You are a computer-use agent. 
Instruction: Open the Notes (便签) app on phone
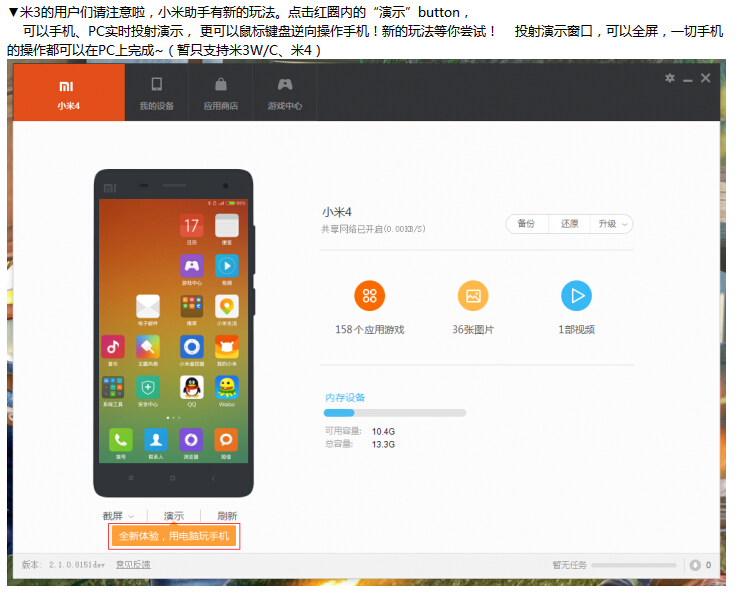click(x=227, y=225)
